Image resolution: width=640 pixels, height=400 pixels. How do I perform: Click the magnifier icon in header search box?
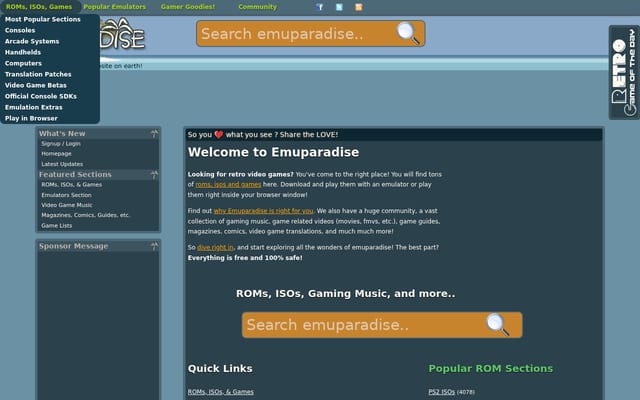pyautogui.click(x=408, y=33)
